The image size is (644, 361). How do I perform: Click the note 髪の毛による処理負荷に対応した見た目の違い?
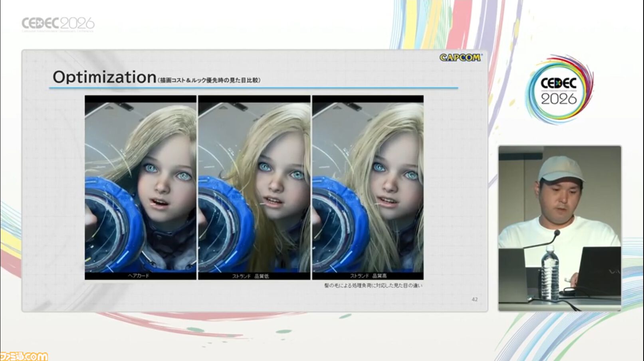[373, 286]
